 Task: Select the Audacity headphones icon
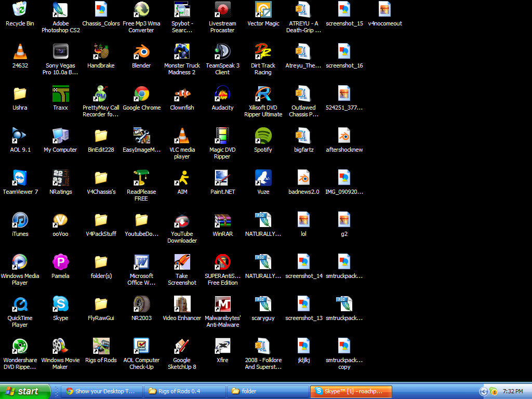click(222, 94)
